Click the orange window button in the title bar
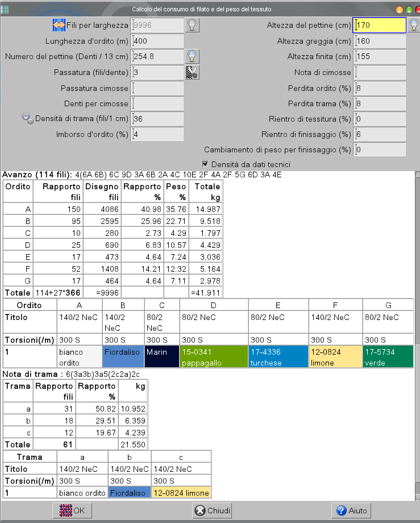 click(400, 10)
